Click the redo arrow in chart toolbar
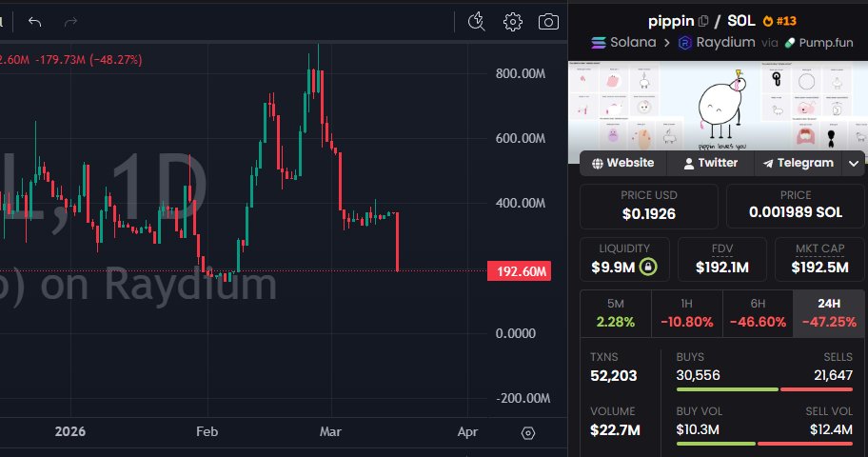 (70, 21)
